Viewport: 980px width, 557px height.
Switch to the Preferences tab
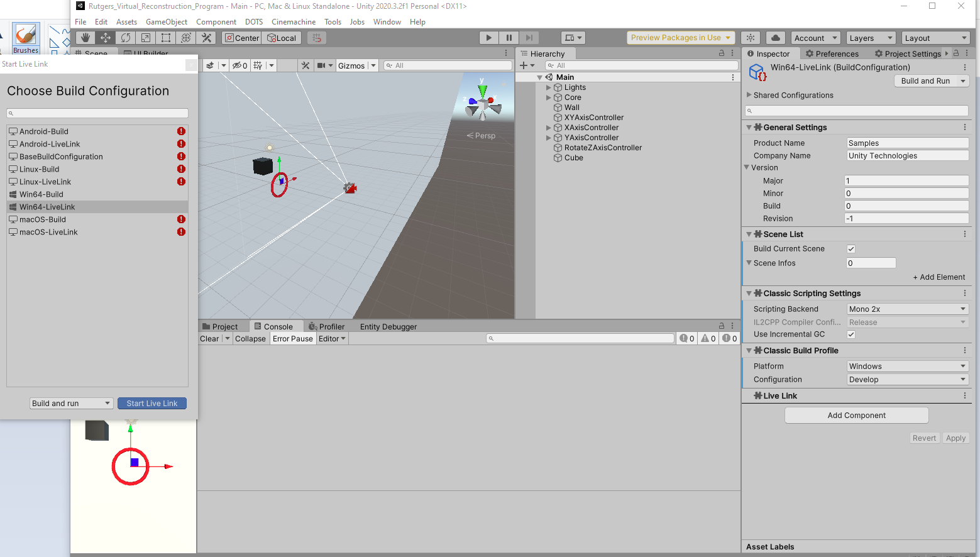[x=832, y=53]
